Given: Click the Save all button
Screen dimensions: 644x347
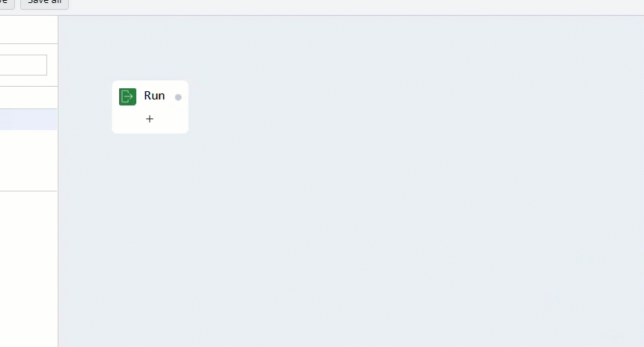Looking at the screenshot, I should click(44, 3).
